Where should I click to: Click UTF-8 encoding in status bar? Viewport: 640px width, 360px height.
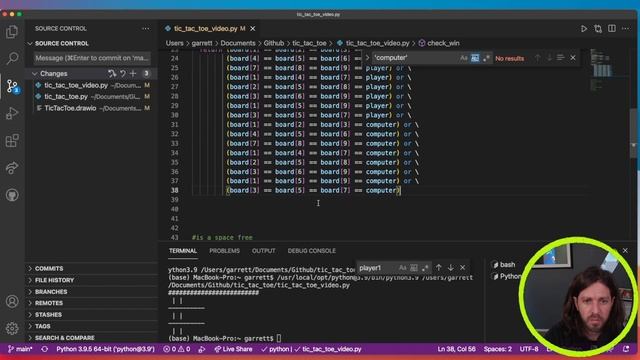coord(529,349)
